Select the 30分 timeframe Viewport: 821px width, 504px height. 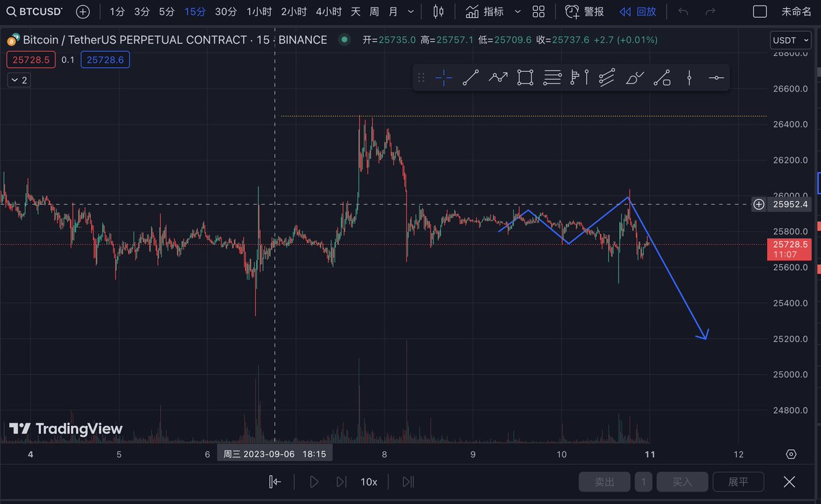(226, 12)
